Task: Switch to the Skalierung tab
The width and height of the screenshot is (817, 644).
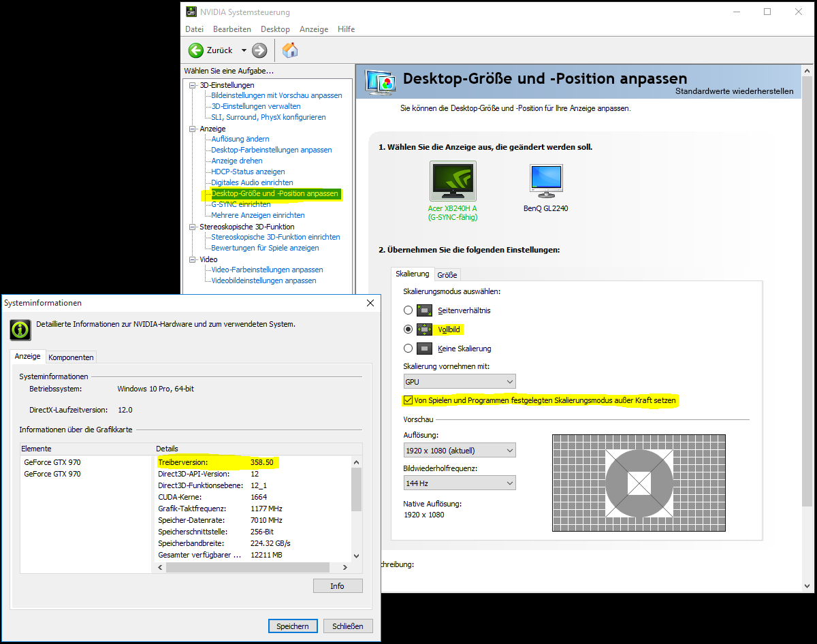Action: tap(413, 274)
